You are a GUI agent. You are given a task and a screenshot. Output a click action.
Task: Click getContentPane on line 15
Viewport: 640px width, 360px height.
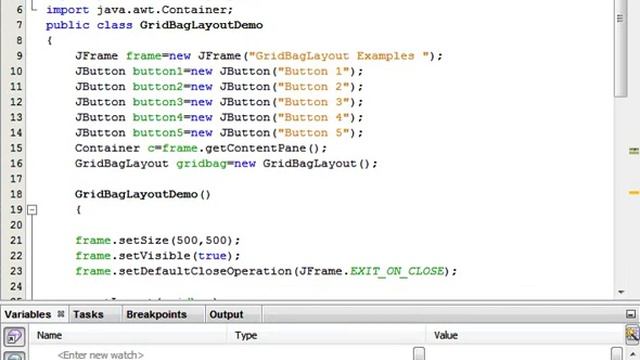(x=256, y=148)
